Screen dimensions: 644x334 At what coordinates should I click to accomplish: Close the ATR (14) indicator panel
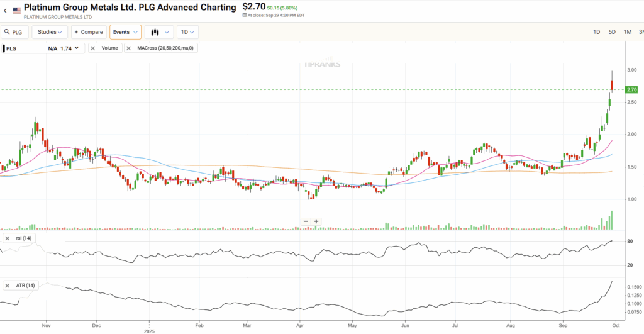[8, 286]
